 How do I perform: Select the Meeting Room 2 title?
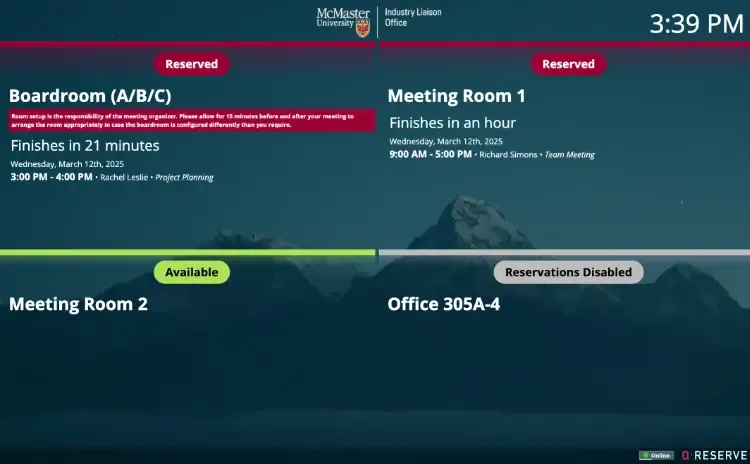pos(78,304)
